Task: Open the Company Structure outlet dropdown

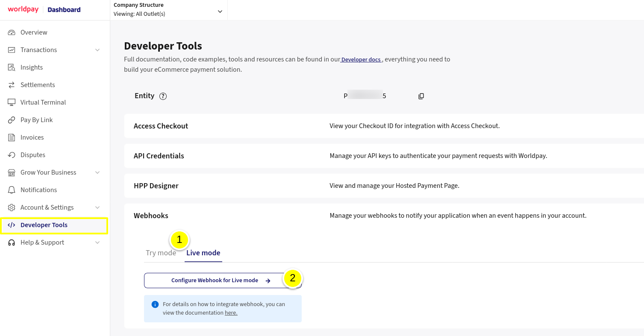Action: [x=169, y=9]
